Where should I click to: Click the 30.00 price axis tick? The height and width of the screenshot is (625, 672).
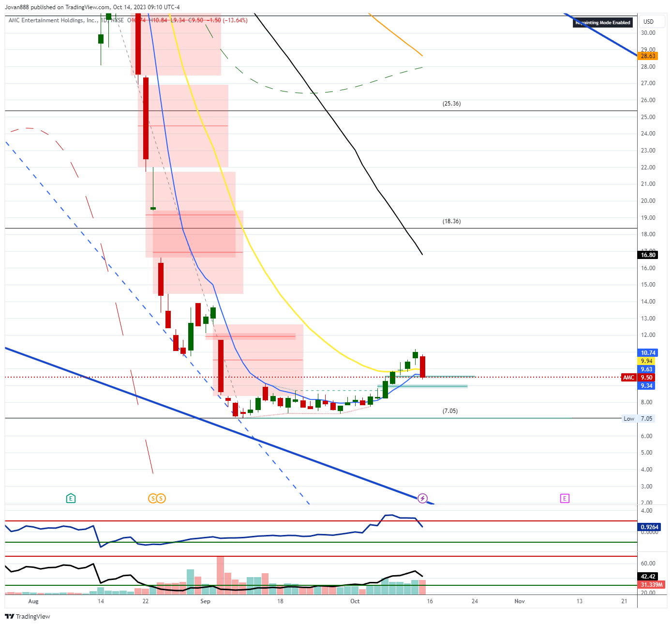(x=648, y=33)
